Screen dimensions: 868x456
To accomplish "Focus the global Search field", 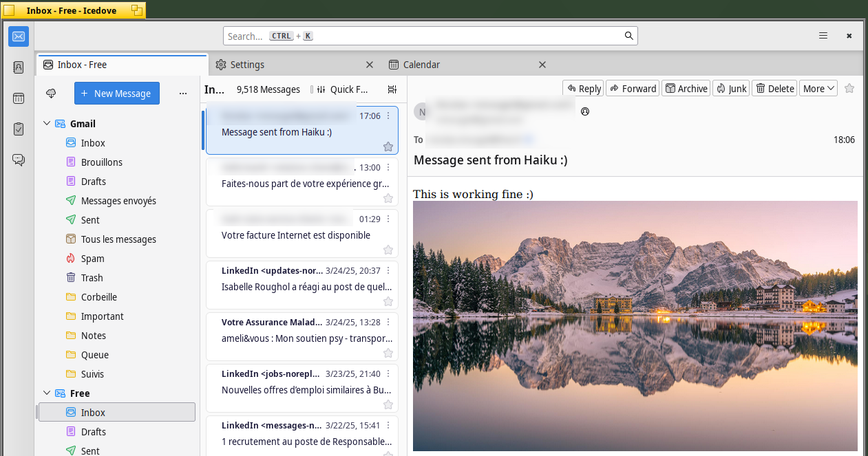I will tap(430, 36).
